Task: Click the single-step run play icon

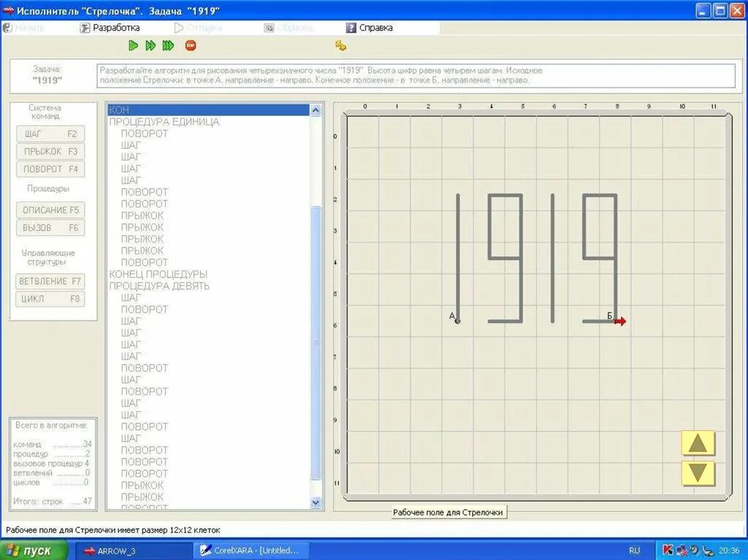Action: [x=133, y=46]
